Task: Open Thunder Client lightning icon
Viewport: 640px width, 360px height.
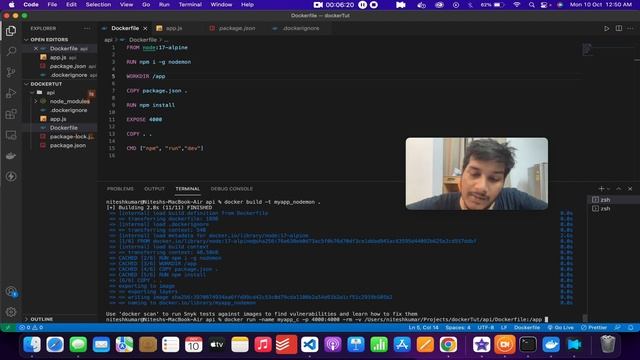Action: (x=11, y=176)
